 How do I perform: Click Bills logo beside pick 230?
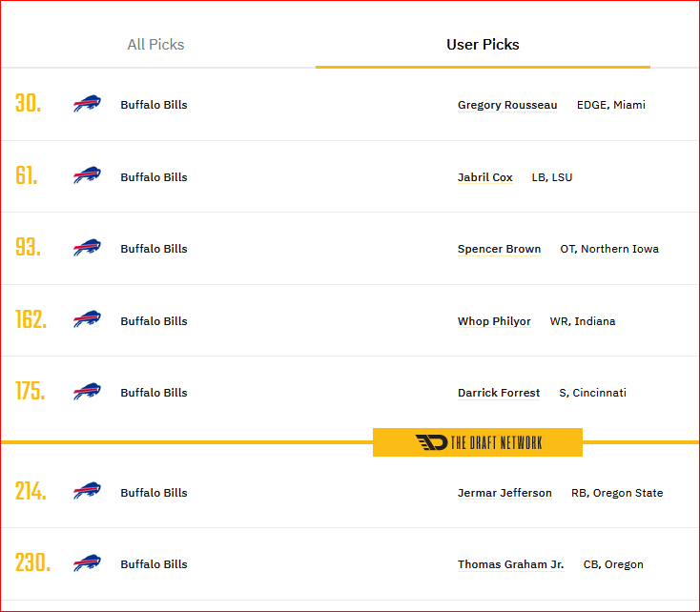(87, 562)
